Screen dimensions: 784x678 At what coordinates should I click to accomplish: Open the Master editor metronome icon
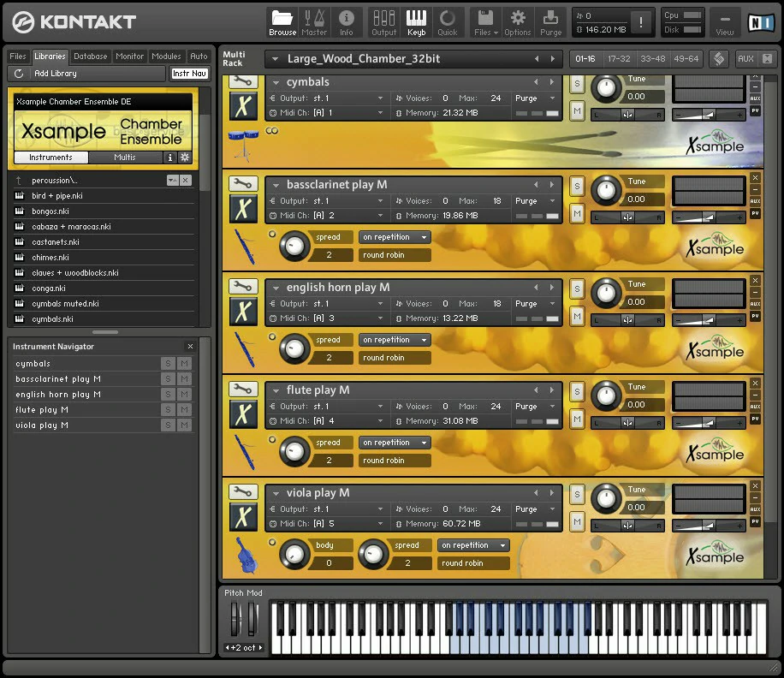[x=314, y=23]
